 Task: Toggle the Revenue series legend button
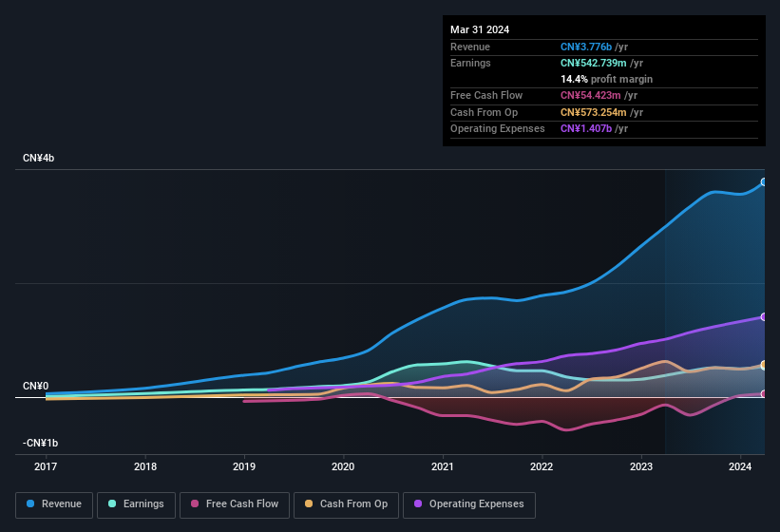pyautogui.click(x=54, y=504)
